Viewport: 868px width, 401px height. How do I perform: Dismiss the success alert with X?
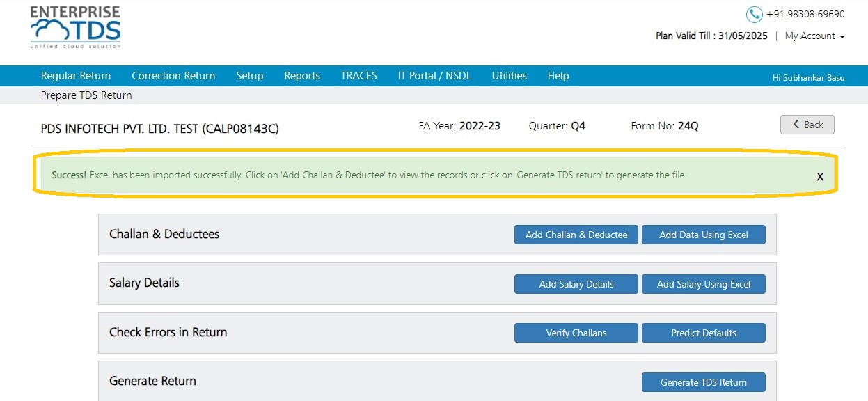820,177
